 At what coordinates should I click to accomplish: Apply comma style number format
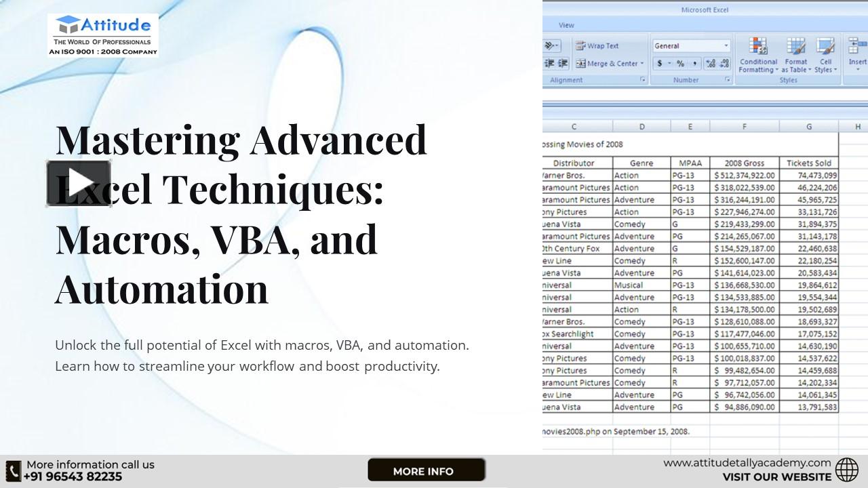[x=695, y=64]
